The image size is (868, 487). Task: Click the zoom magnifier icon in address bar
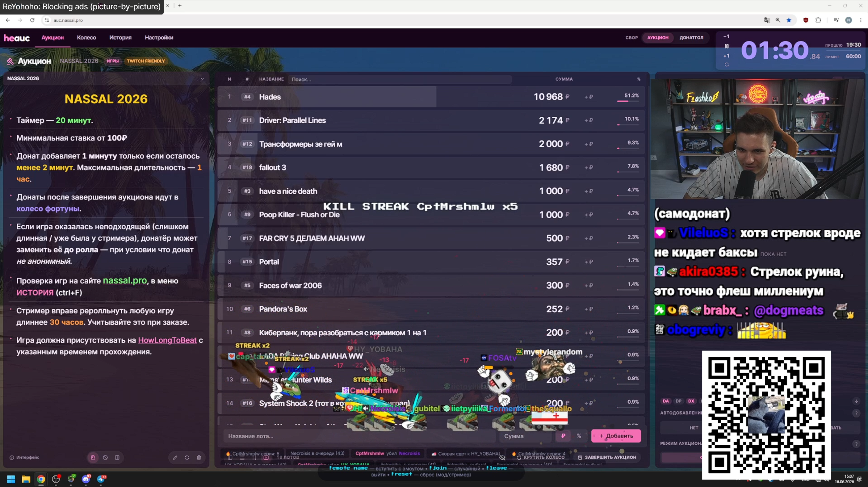pos(778,20)
